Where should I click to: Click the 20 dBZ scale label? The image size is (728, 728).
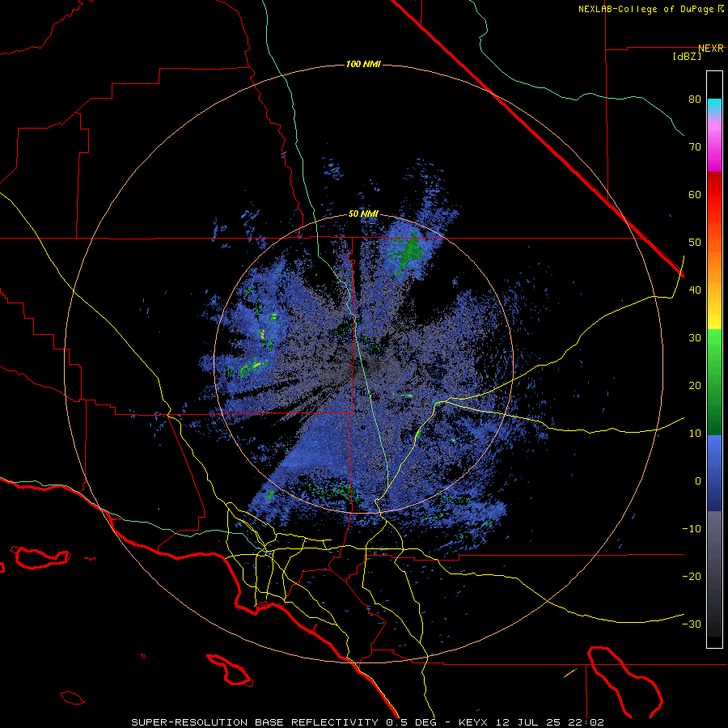click(695, 386)
